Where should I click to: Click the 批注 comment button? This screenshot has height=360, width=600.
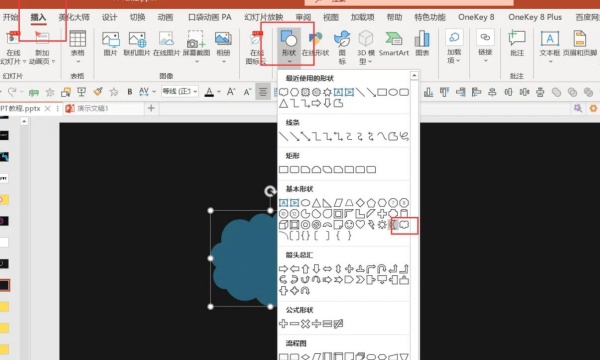coord(517,44)
